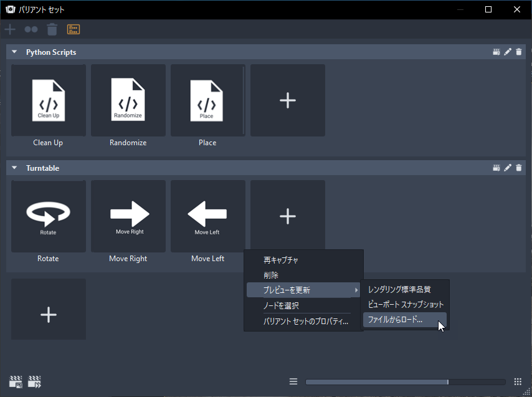The width and height of the screenshot is (532, 397).
Task: Select ファイルからロード... submenu item
Action: [x=405, y=320]
